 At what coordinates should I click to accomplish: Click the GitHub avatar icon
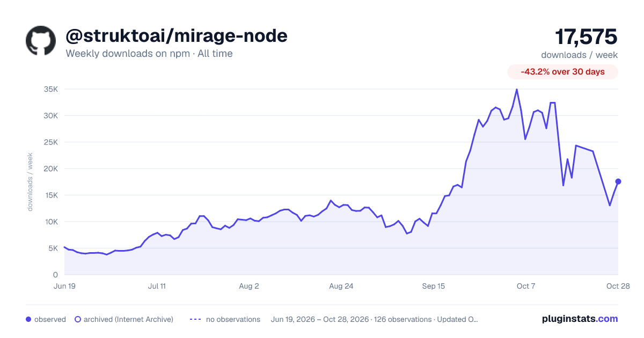point(41,41)
